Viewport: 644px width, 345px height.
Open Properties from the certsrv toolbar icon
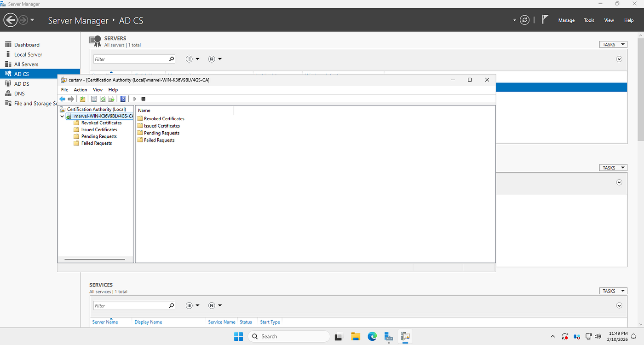click(x=94, y=99)
